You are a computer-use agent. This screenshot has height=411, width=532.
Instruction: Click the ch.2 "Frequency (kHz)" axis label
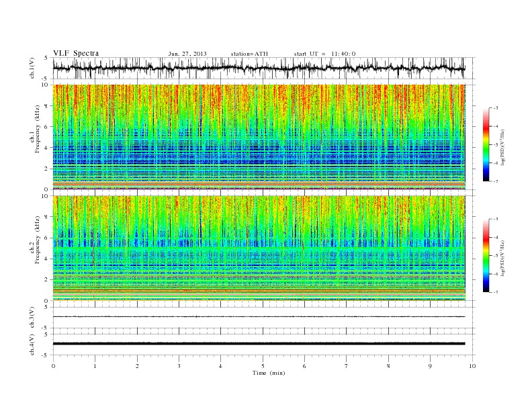point(37,239)
